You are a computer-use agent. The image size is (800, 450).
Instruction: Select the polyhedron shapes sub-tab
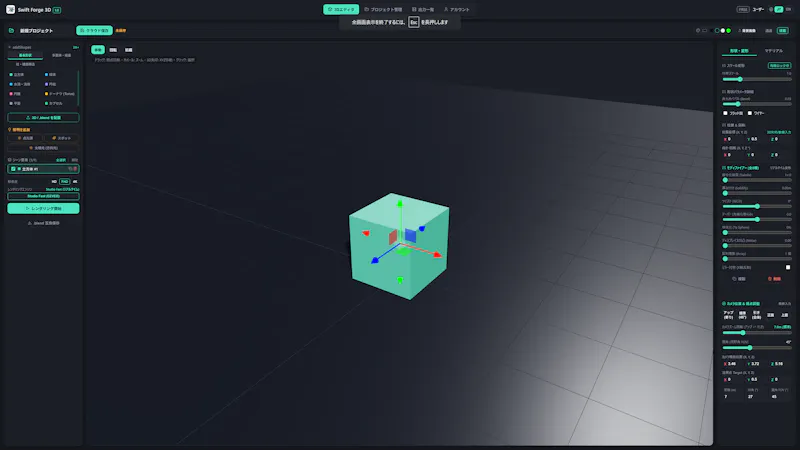click(61, 55)
